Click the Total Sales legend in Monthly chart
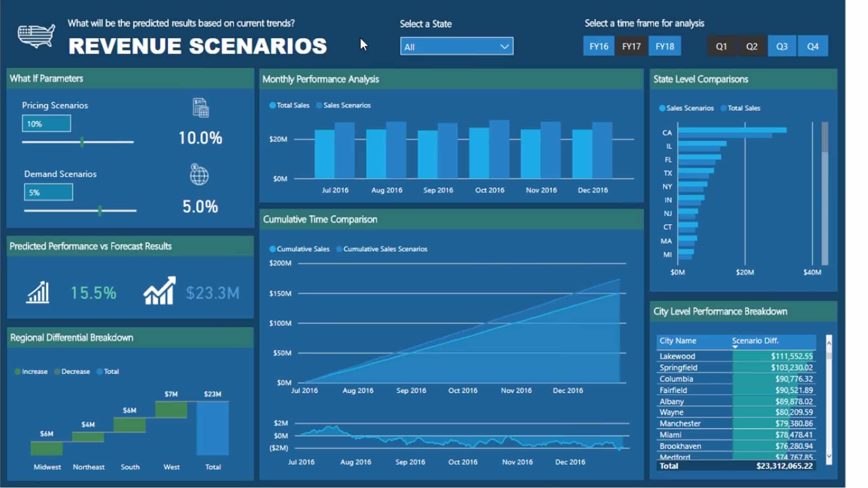 point(289,105)
